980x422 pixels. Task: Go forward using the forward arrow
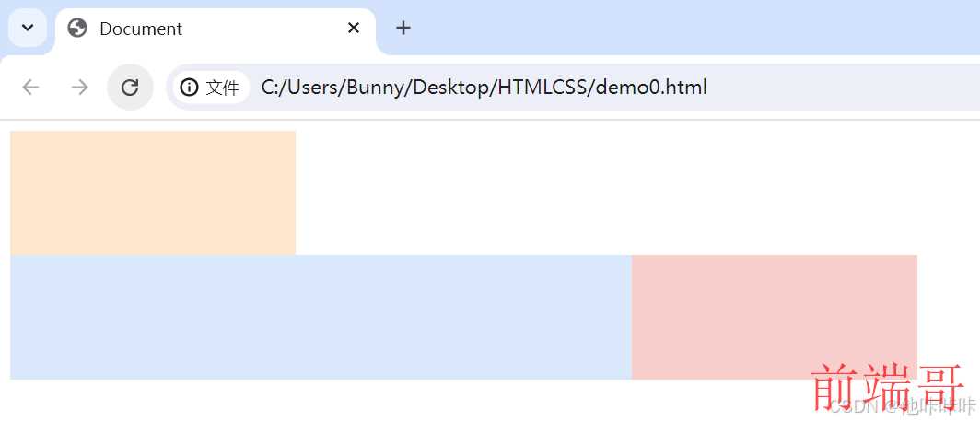(x=80, y=88)
